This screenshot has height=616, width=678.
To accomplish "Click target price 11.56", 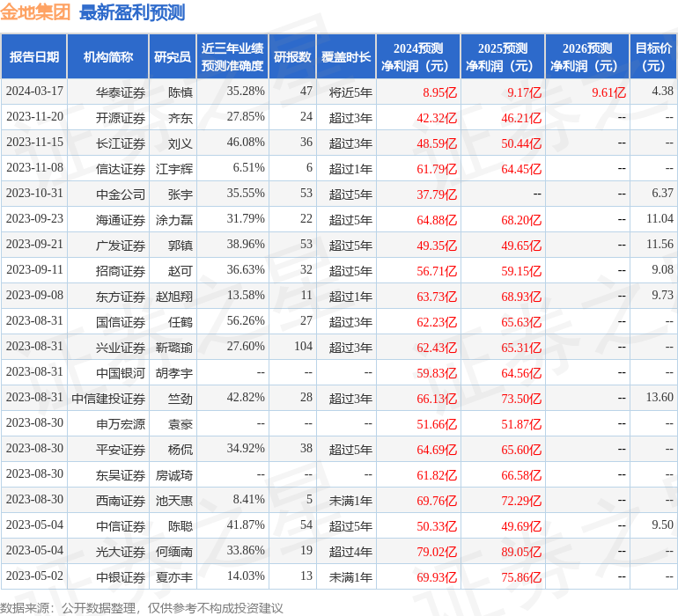I will click(x=660, y=245).
